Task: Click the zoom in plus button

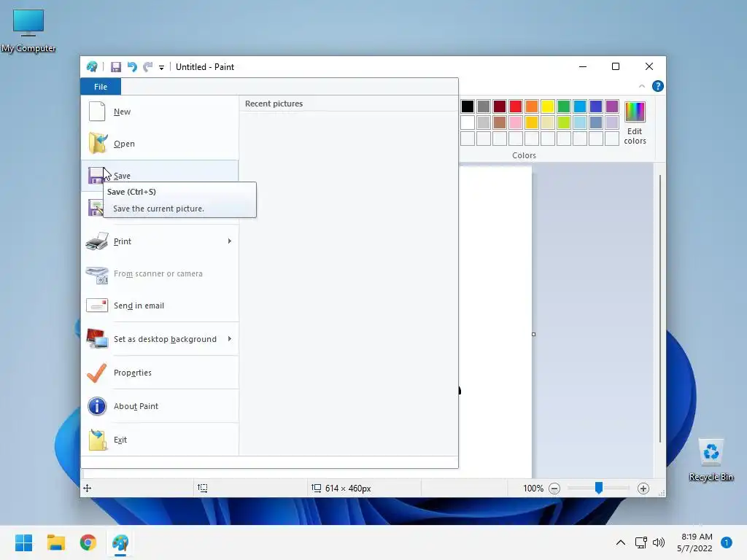Action: 643,488
